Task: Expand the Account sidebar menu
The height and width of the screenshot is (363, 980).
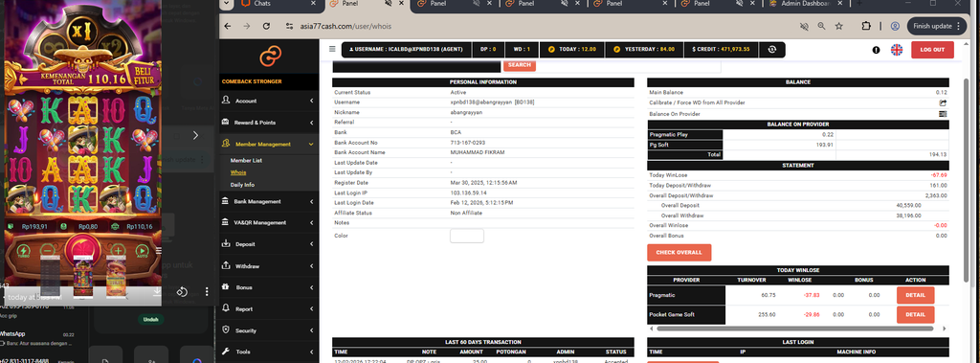Action: click(269, 101)
